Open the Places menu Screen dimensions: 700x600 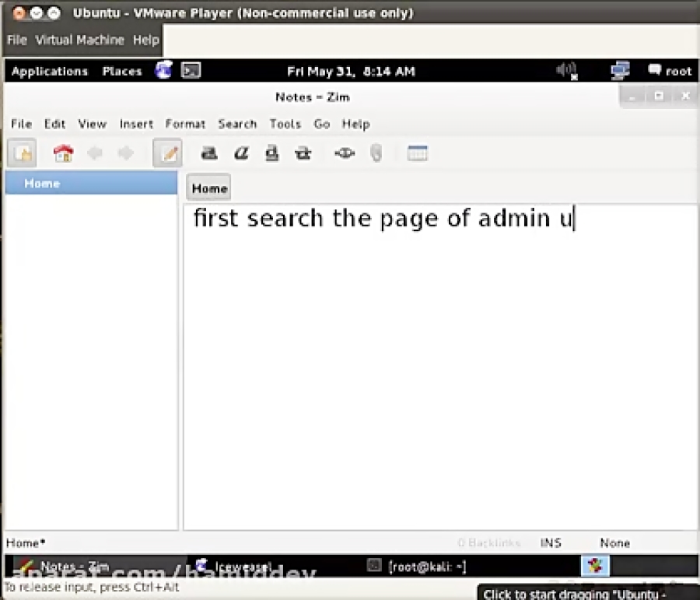pyautogui.click(x=121, y=71)
